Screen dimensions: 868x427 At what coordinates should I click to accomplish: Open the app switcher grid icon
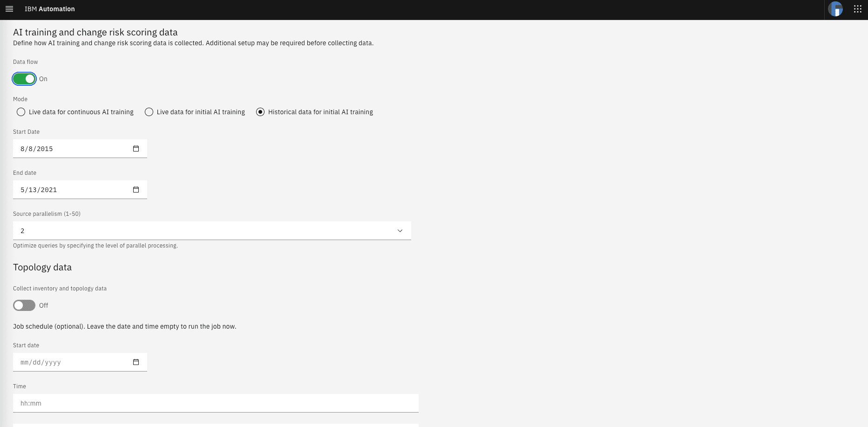click(857, 9)
